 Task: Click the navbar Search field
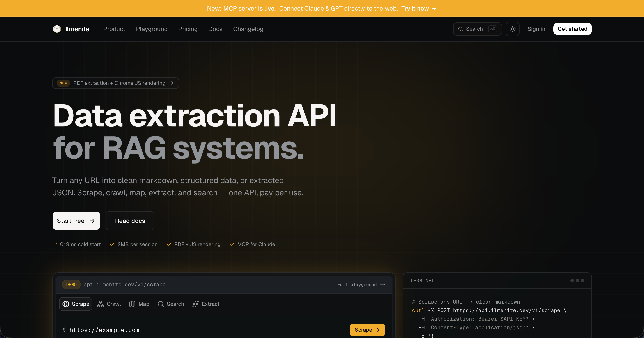click(x=477, y=29)
